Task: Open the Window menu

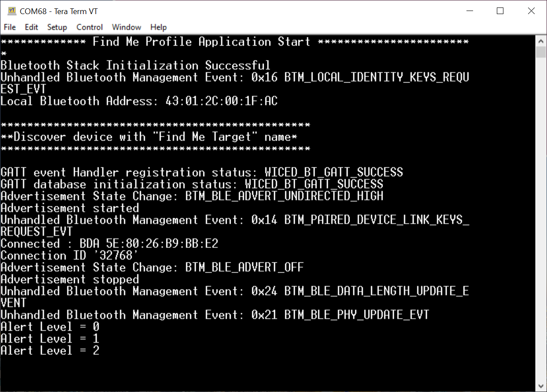Action: (x=126, y=27)
